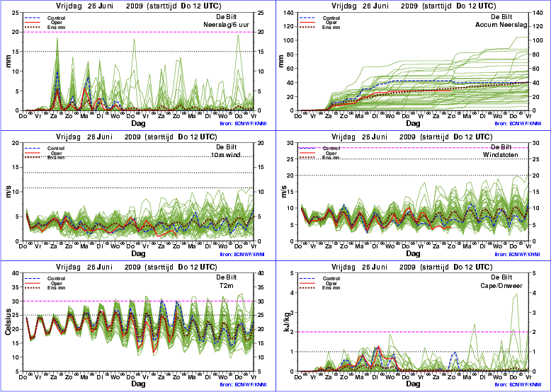Screen dimensions: 551x392
Task: Click 'De Bilt' label in Cape/Onweer chart
Action: tap(501, 277)
